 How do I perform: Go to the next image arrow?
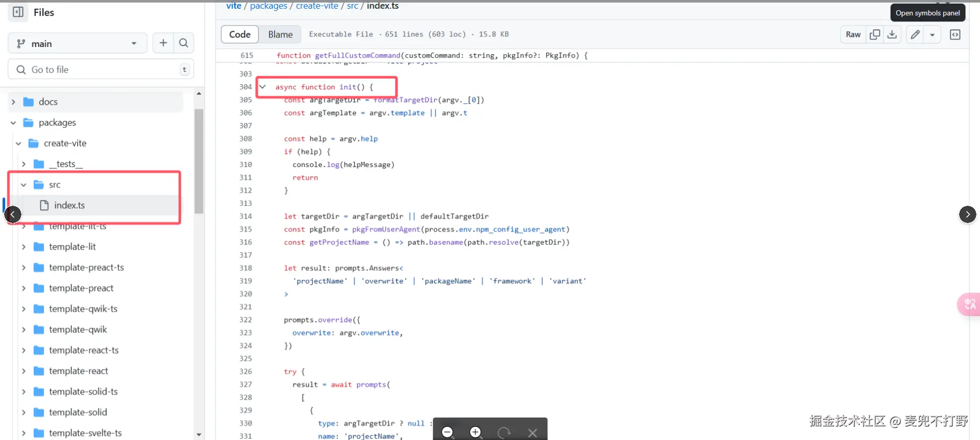(x=968, y=214)
